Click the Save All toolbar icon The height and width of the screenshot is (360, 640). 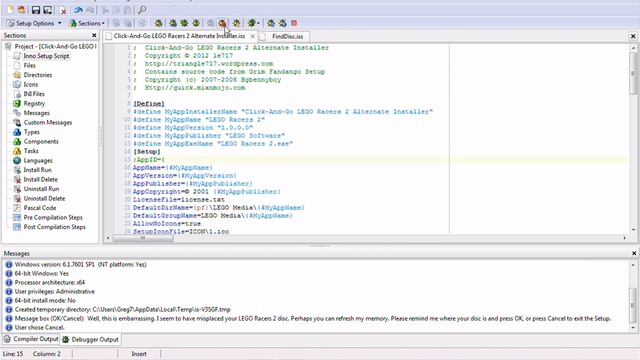coord(48,10)
